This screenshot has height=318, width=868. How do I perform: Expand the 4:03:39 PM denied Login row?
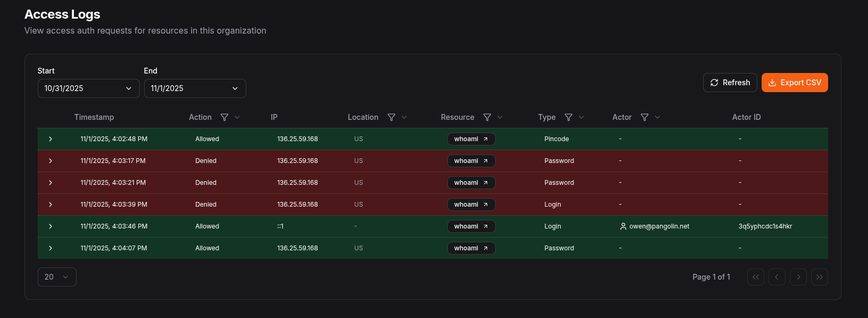click(x=51, y=205)
